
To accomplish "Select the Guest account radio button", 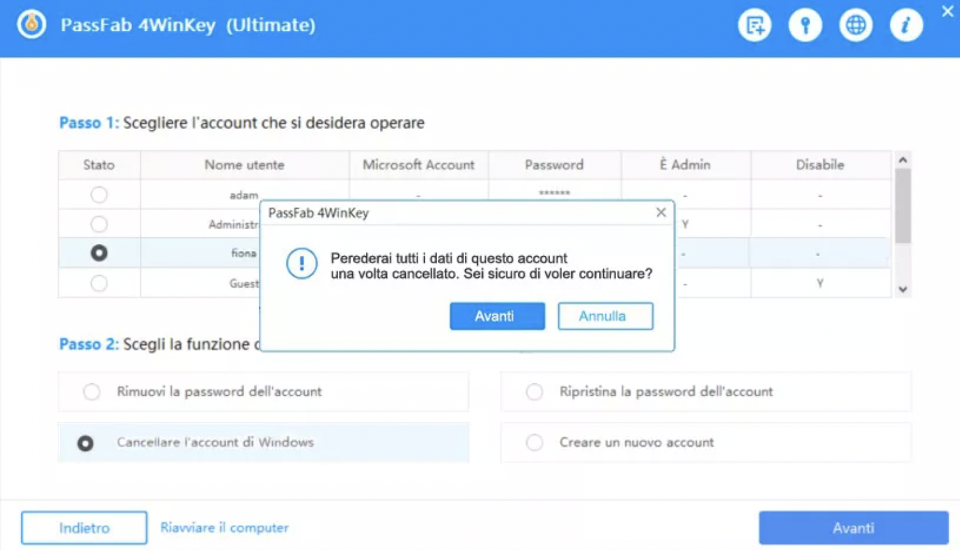I will [x=99, y=283].
